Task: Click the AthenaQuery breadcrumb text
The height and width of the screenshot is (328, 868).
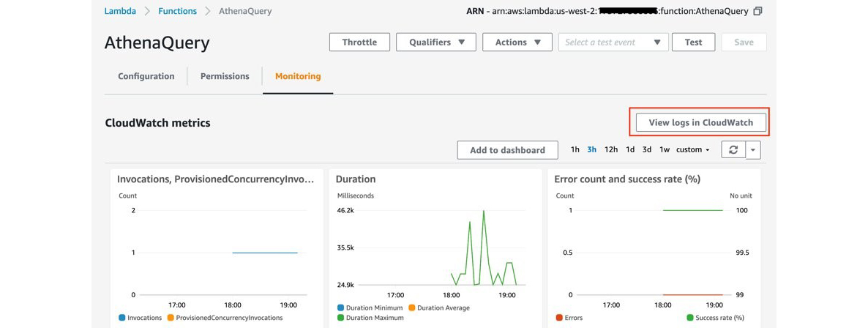Action: (245, 11)
